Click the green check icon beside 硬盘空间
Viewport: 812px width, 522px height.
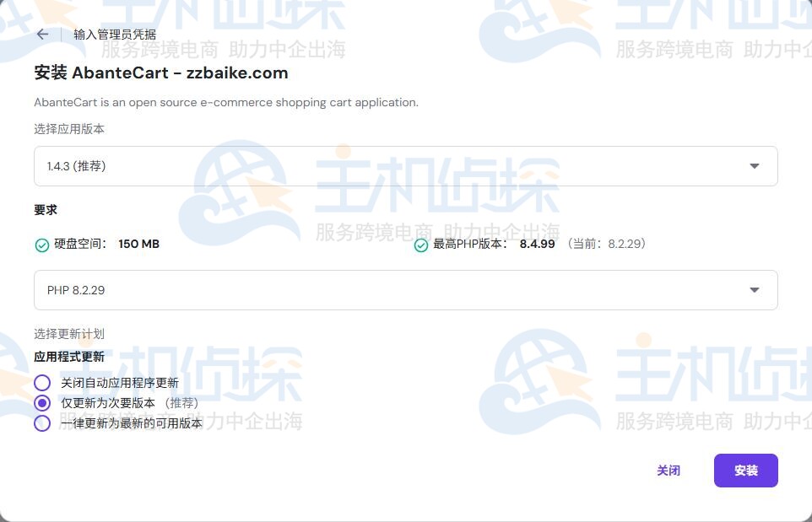click(x=42, y=245)
